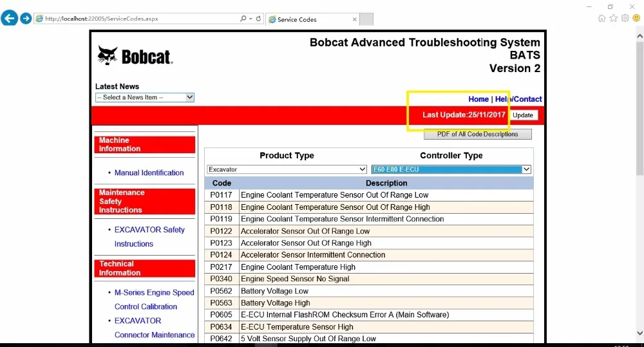Select code P0119 cell
644x347 pixels.
coord(222,219)
